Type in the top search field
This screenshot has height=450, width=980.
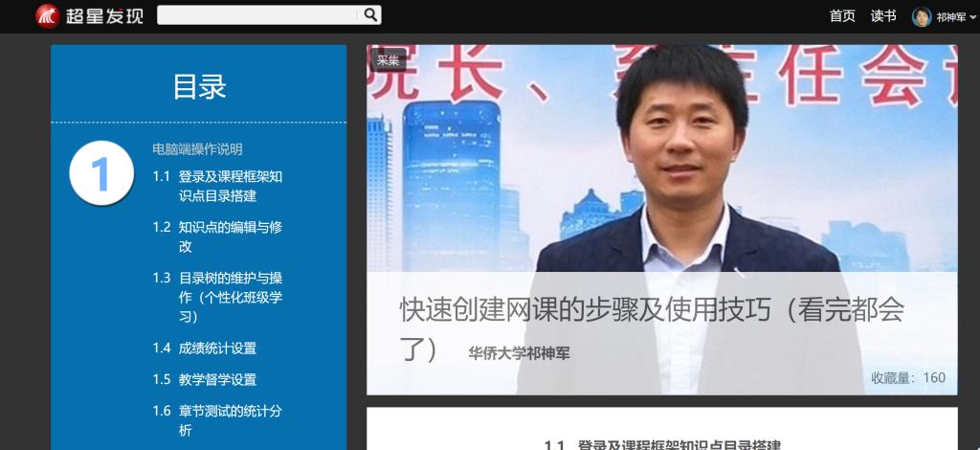click(x=258, y=14)
